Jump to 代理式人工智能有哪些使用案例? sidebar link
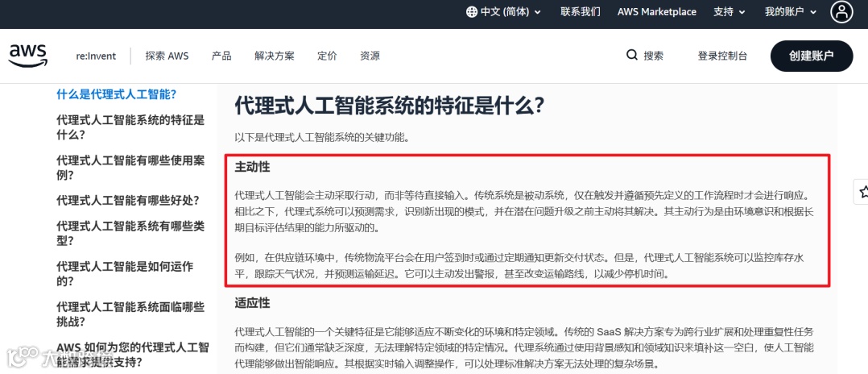Viewport: 868px width, 374px height. (x=130, y=168)
